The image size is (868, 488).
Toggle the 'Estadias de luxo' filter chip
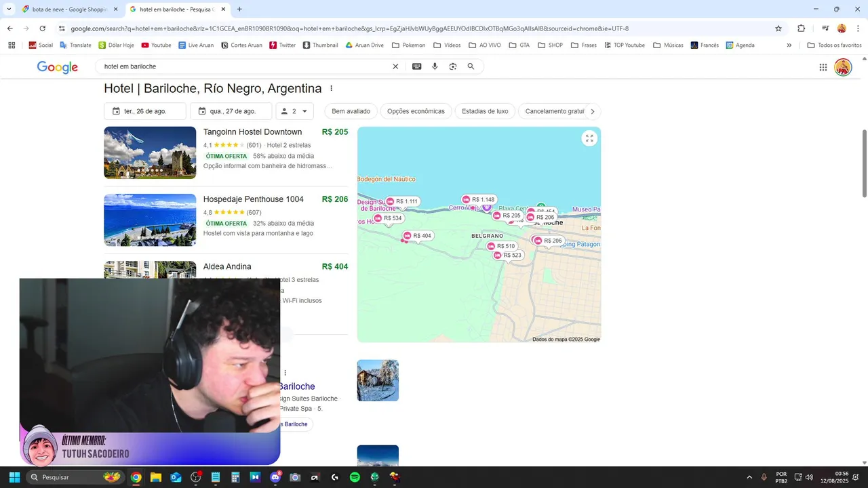485,111
